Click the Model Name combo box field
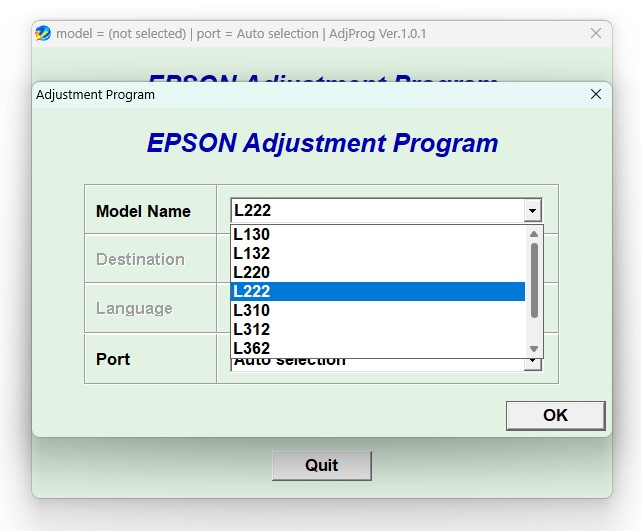The height and width of the screenshot is (531, 641). pos(386,211)
